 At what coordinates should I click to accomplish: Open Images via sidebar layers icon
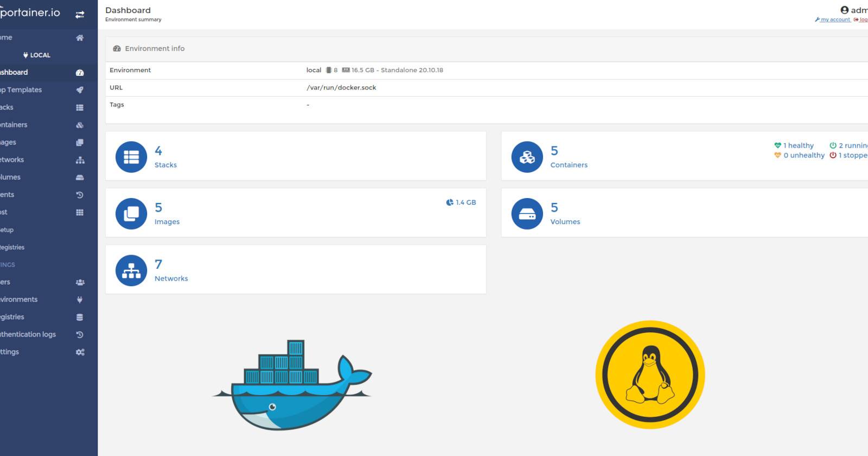(x=80, y=142)
